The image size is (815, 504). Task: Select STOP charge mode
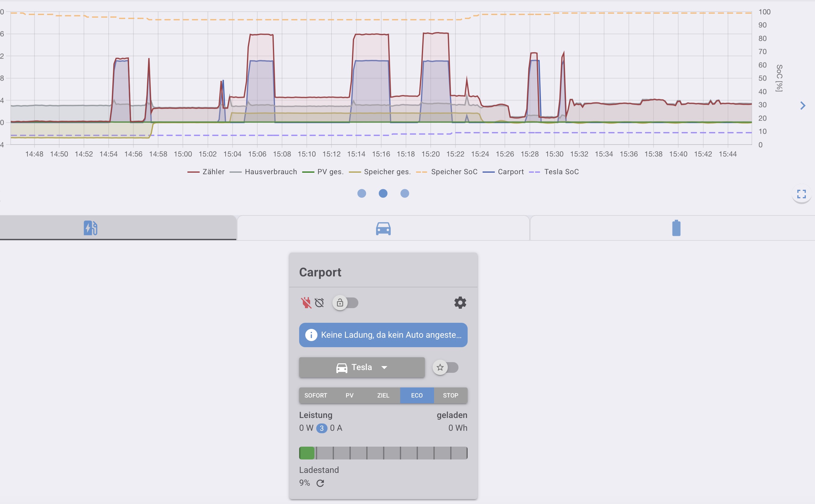(450, 395)
